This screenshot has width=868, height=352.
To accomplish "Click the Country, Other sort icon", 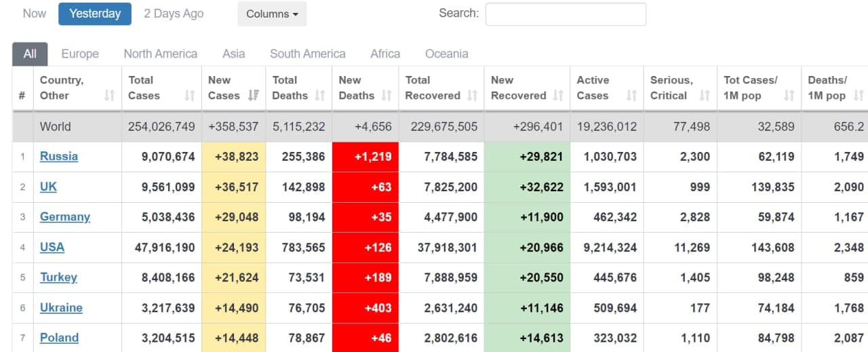I will click(109, 96).
